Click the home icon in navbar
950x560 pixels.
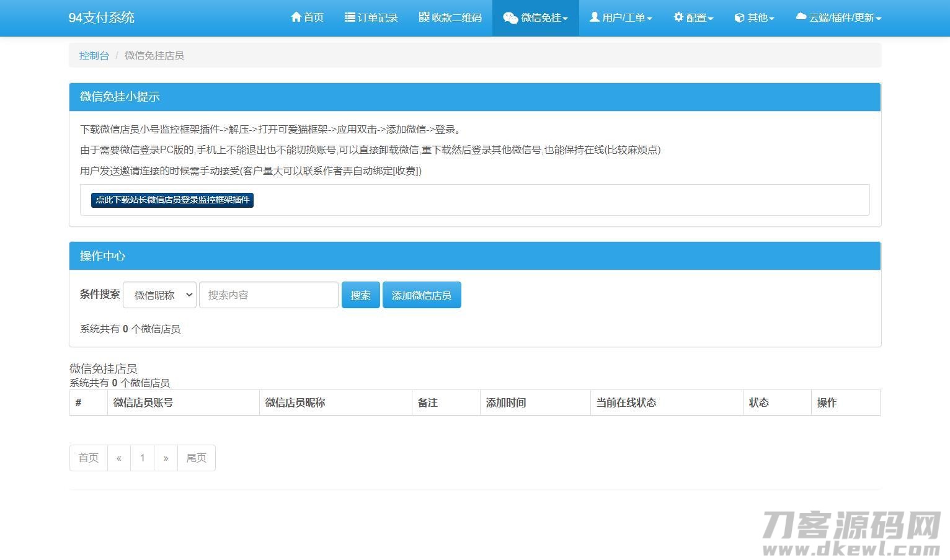click(296, 17)
